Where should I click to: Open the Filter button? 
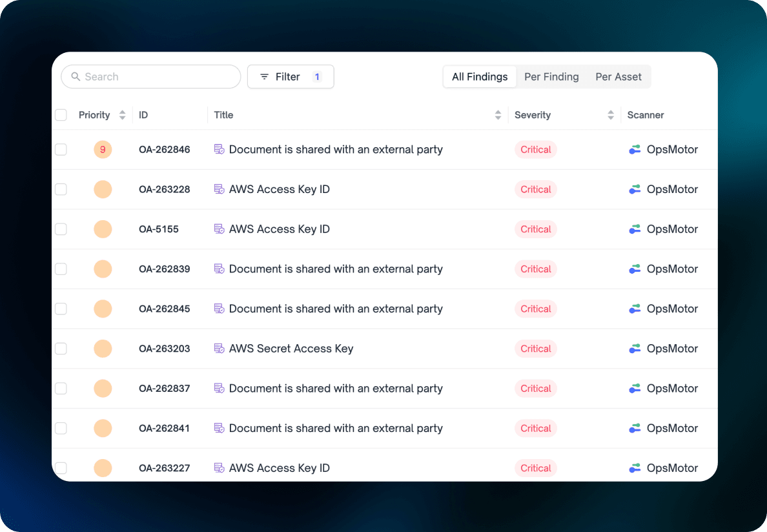291,77
